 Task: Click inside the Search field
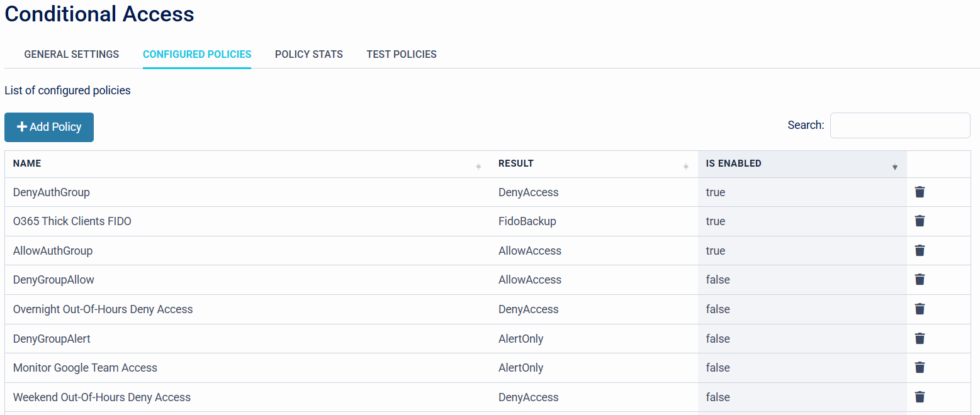[x=899, y=125]
